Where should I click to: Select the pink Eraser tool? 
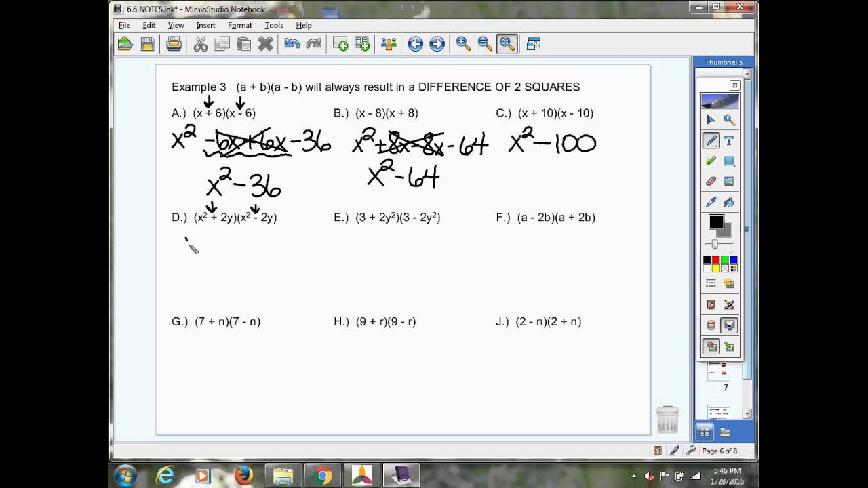point(711,181)
